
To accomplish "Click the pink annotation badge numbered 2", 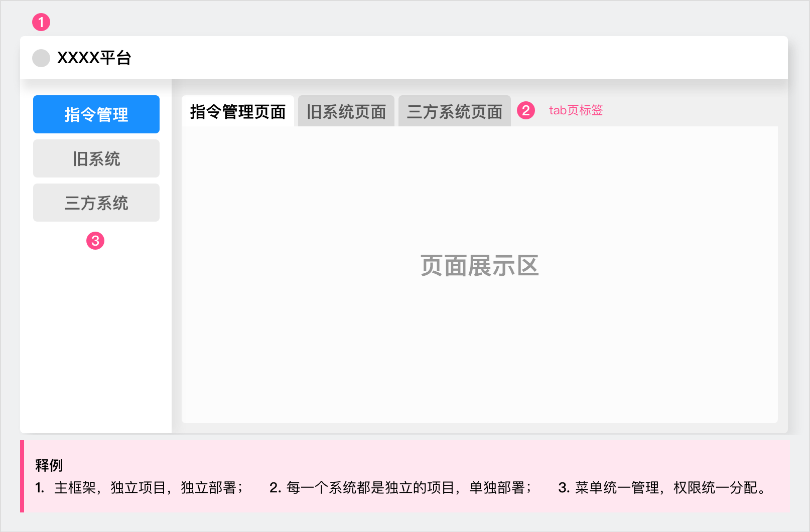I will [x=526, y=111].
